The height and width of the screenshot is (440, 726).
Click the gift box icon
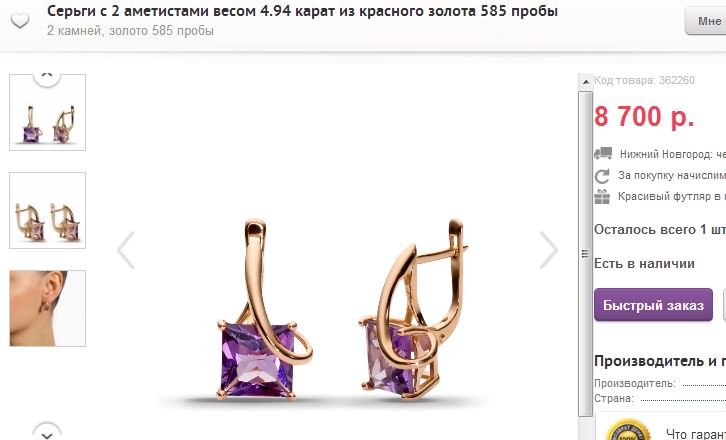point(602,196)
